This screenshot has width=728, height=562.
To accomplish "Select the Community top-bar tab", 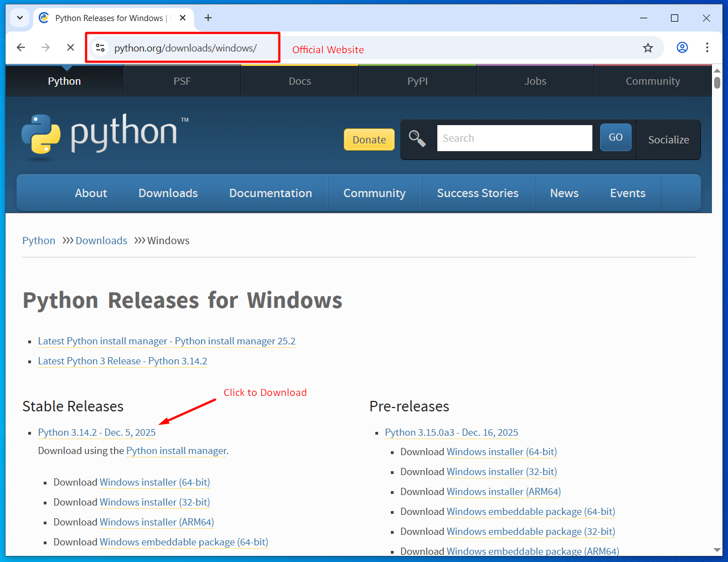I will coord(653,81).
